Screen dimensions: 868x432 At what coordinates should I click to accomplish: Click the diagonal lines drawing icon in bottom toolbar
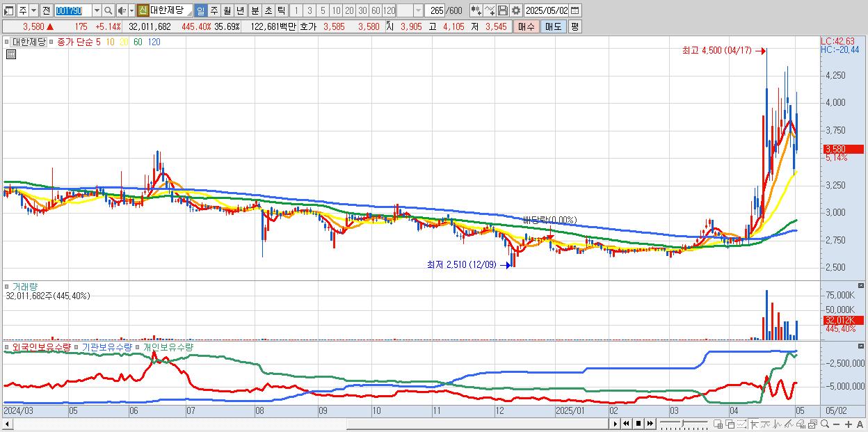[789, 424]
